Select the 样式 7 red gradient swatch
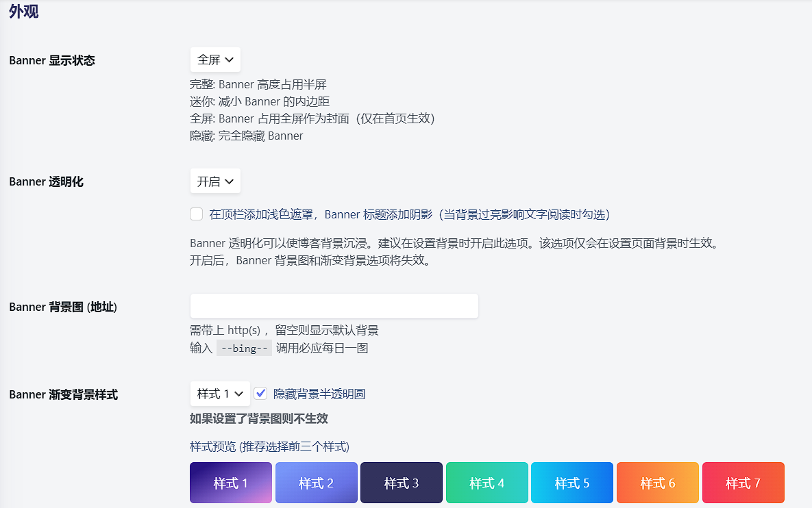Viewport: 812px width, 508px height. pyautogui.click(x=743, y=483)
